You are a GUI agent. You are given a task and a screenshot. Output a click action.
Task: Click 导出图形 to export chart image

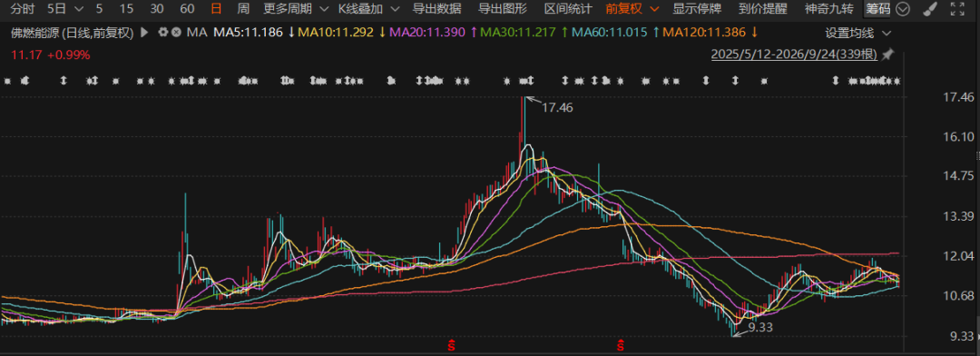click(x=503, y=9)
